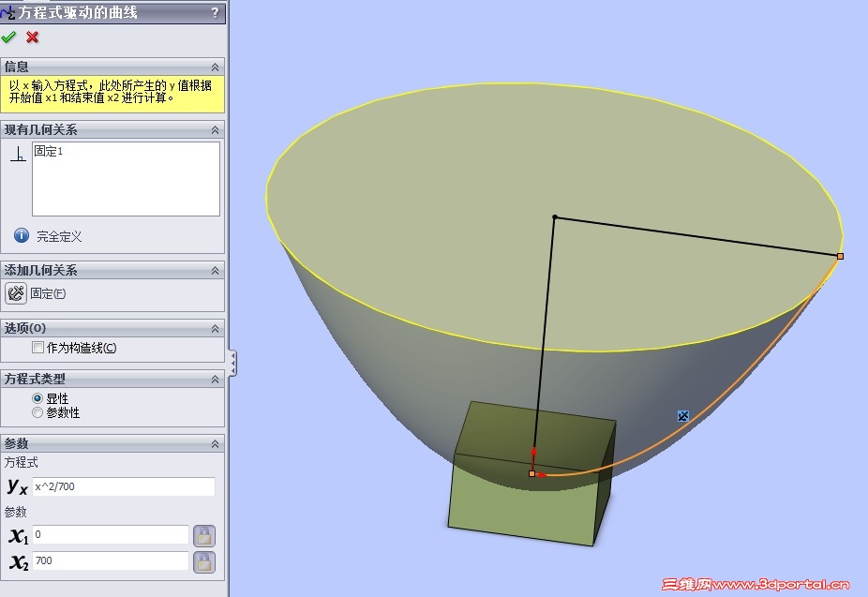Enable the 作为构造线 checkbox
Viewport: 868px width, 597px height.
[x=37, y=348]
